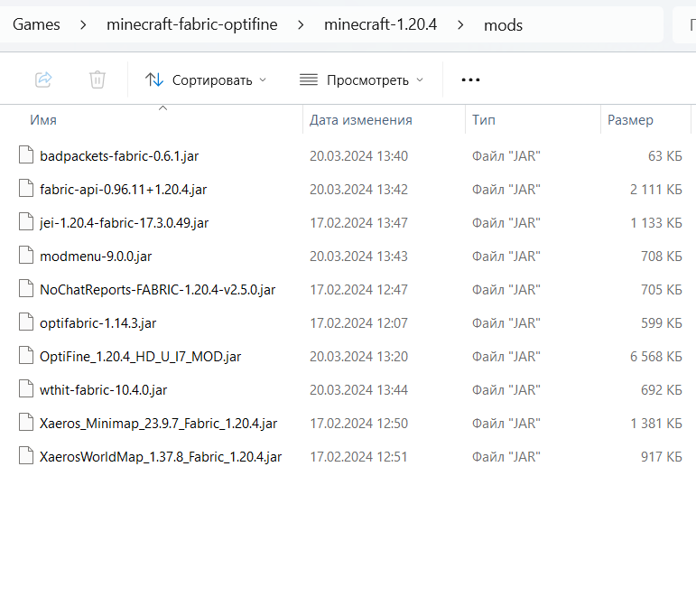The image size is (696, 616).
Task: Click size value 2 111 КБ
Action: [x=656, y=190]
